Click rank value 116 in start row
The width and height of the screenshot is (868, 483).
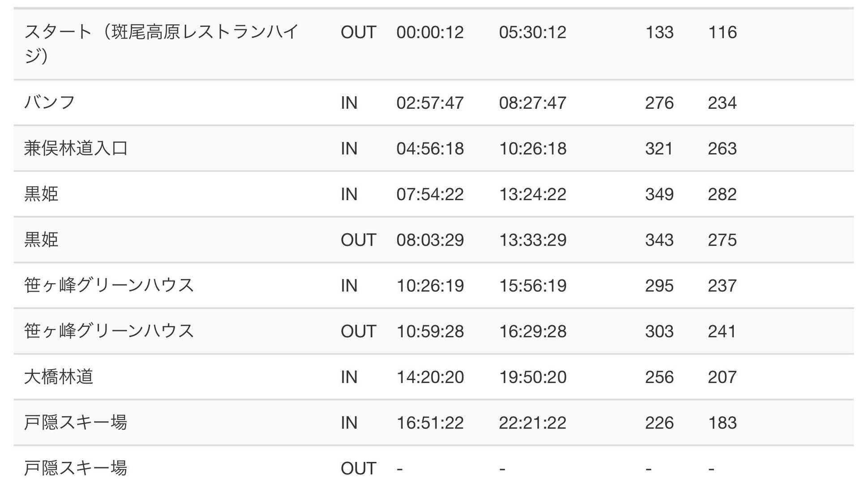(722, 32)
